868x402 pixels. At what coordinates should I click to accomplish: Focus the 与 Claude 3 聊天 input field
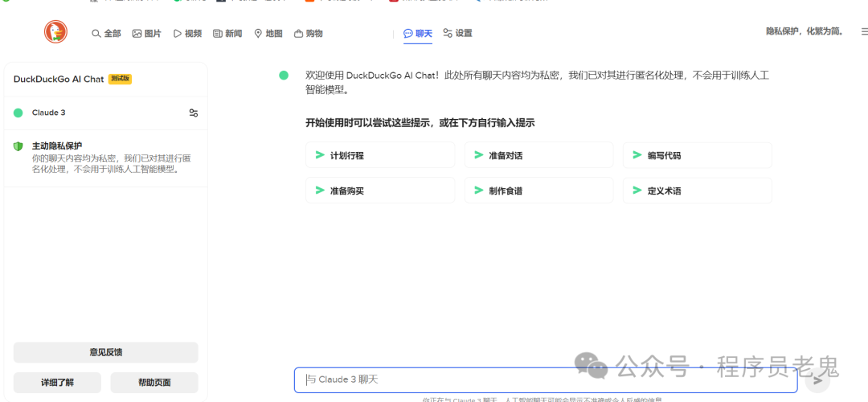coord(546,379)
